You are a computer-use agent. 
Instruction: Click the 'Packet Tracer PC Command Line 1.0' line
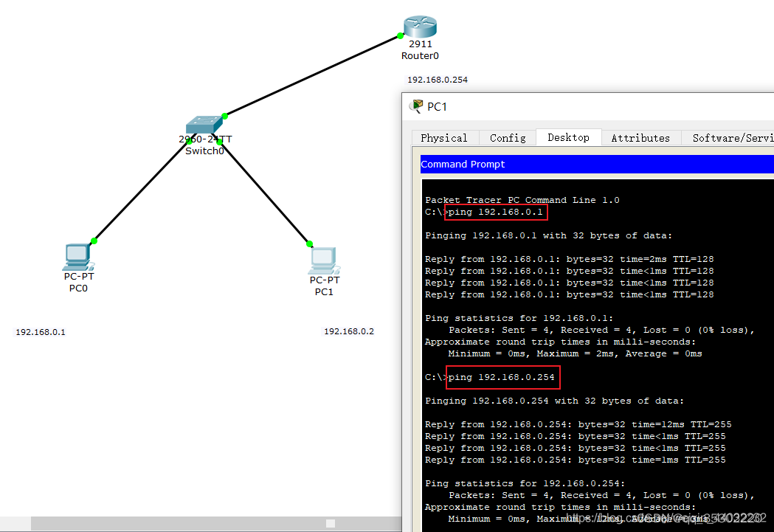(522, 200)
